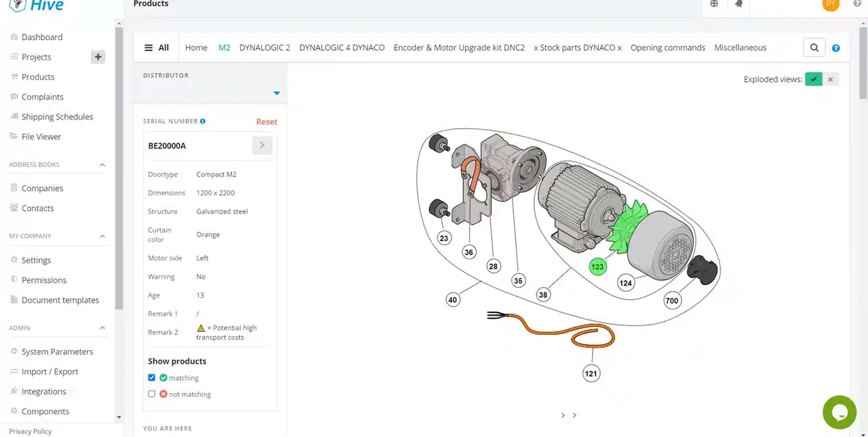Submit serial number with arrow button

[x=262, y=145]
